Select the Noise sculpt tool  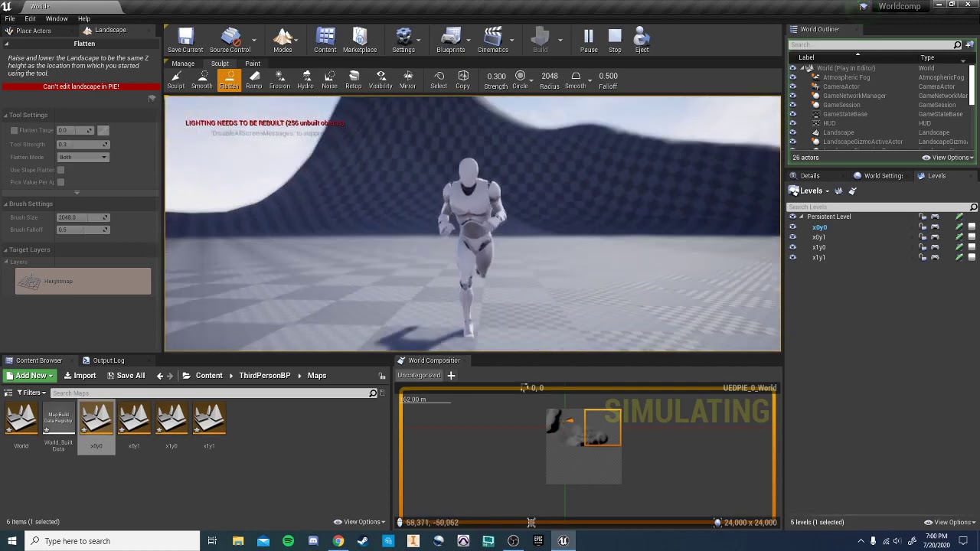(329, 79)
